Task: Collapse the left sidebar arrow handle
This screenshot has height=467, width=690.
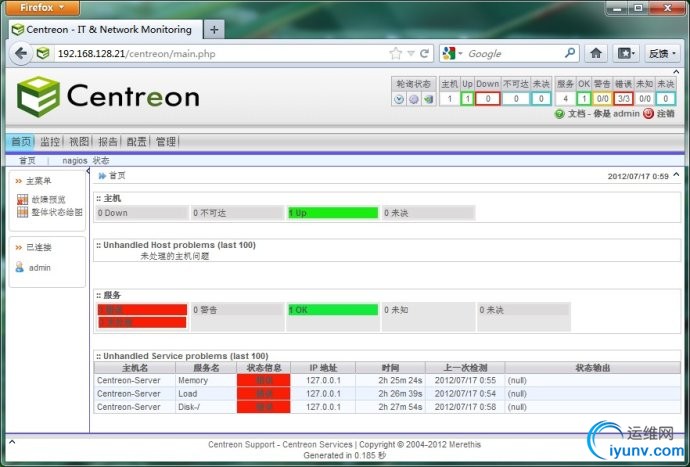Action: click(88, 171)
